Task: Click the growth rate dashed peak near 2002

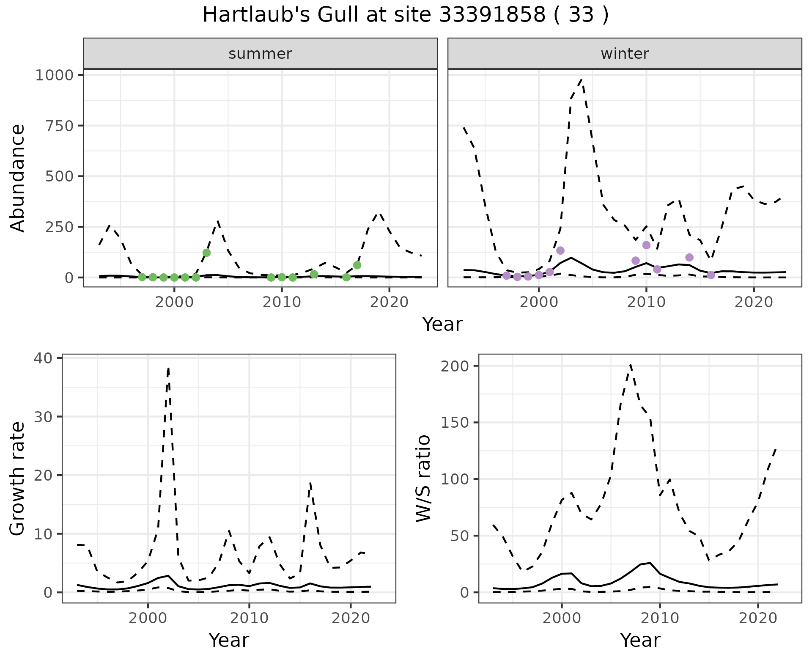Action: pos(168,369)
